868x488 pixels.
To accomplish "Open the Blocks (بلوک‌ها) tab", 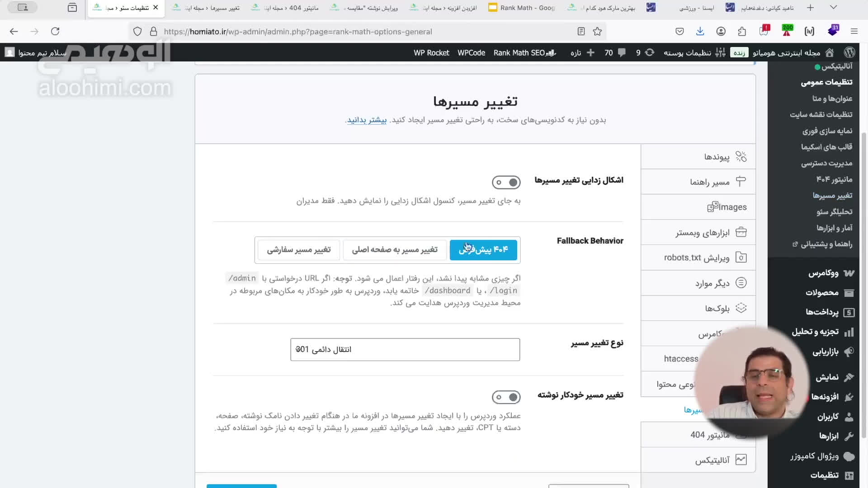I will point(698,309).
